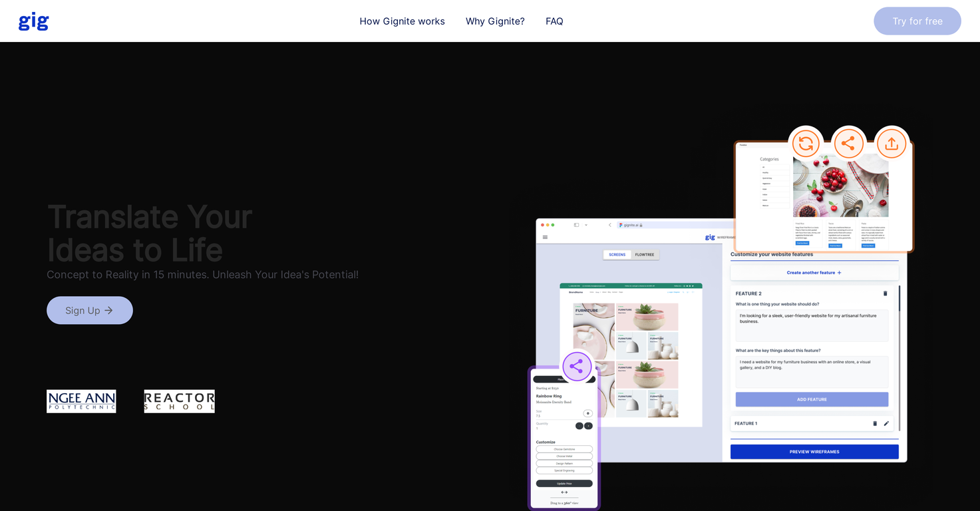Click the mockup browser back arrow
This screenshot has width=980, height=511.
coord(609,225)
